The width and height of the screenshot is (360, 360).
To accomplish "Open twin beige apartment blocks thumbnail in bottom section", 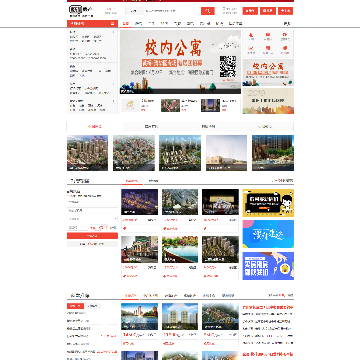I will click(180, 316).
